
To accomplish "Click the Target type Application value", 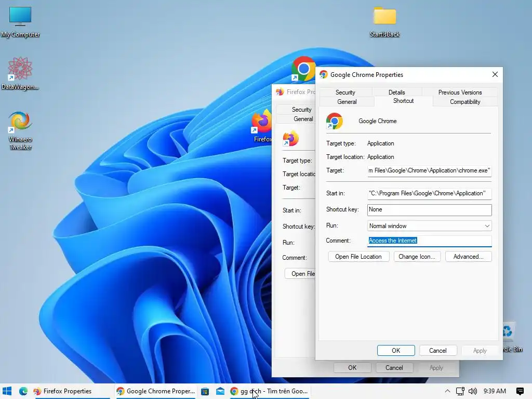I will coord(380,143).
